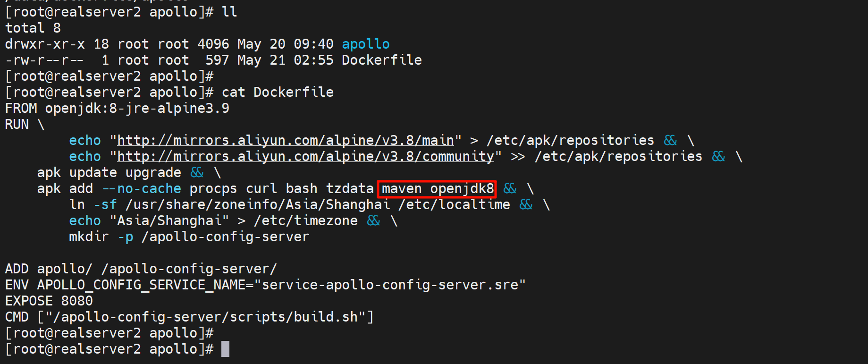
Task: Click Dockerfile in the file listing row
Action: 381,60
